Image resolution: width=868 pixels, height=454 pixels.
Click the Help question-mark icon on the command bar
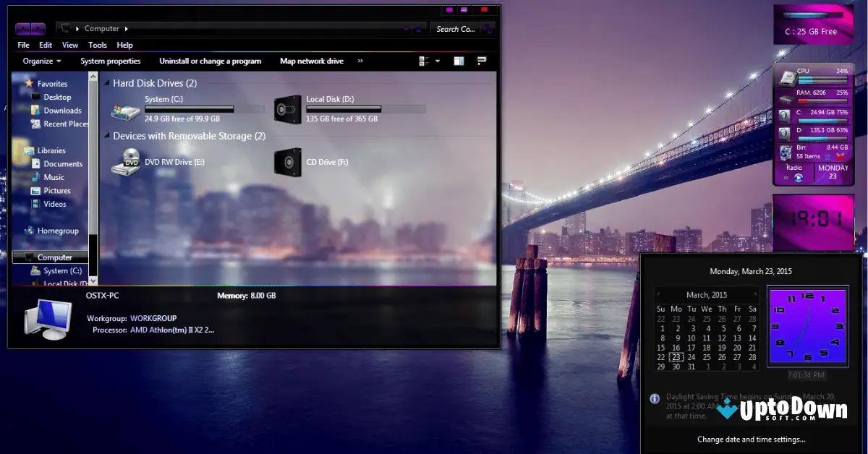pyautogui.click(x=481, y=61)
